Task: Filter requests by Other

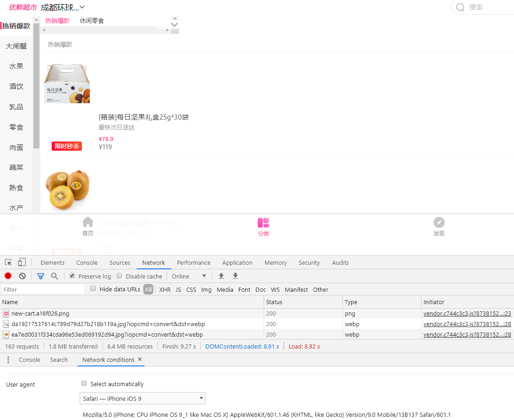Action: (320, 290)
